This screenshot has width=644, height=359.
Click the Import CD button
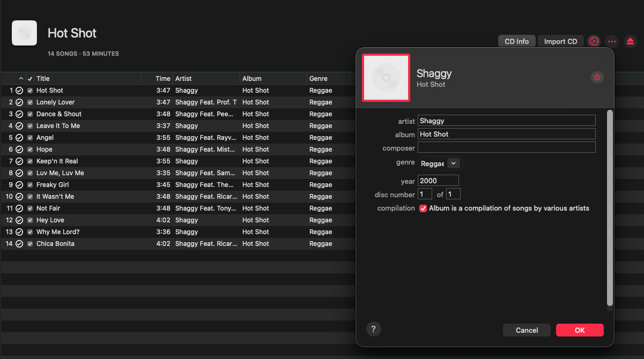click(561, 41)
